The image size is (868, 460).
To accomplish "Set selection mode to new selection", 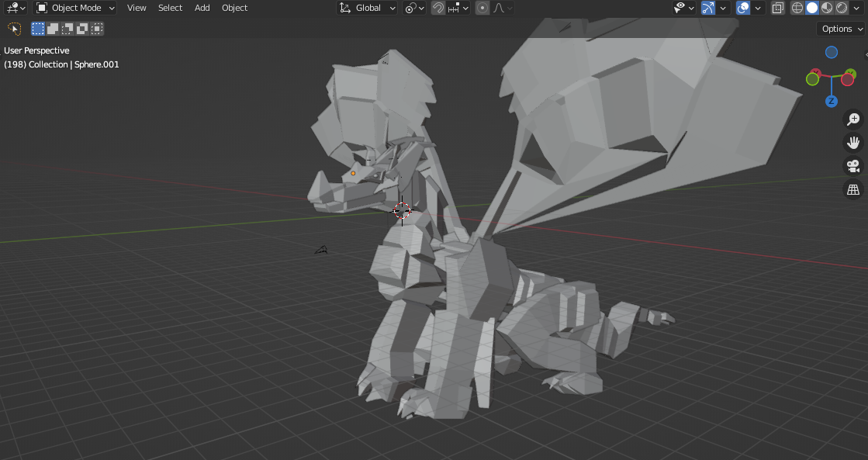I will (x=38, y=29).
